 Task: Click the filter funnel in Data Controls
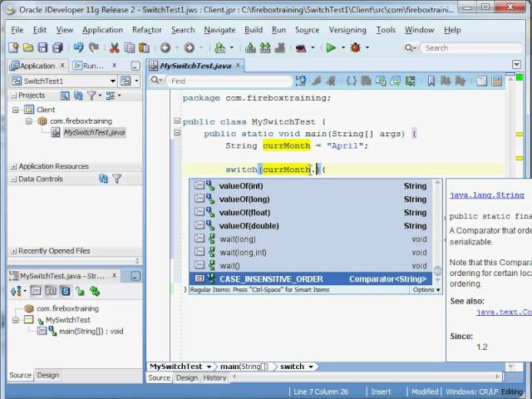(x=116, y=179)
